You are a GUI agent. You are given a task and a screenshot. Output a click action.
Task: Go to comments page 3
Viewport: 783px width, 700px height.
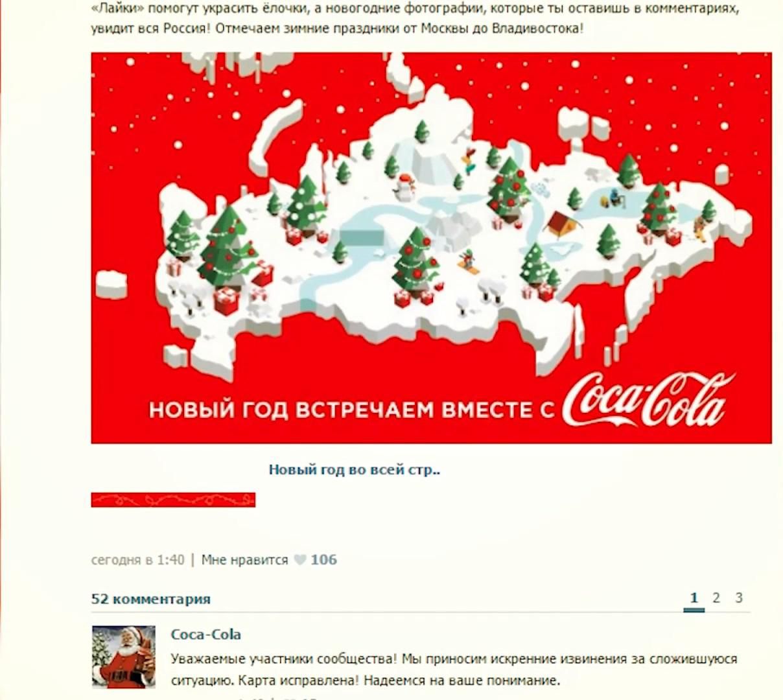coord(738,598)
